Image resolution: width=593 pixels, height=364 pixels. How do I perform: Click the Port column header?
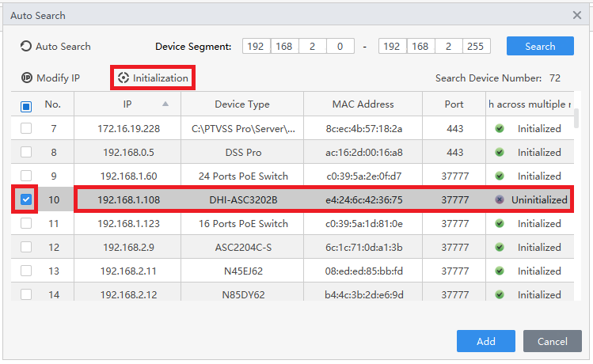(454, 104)
